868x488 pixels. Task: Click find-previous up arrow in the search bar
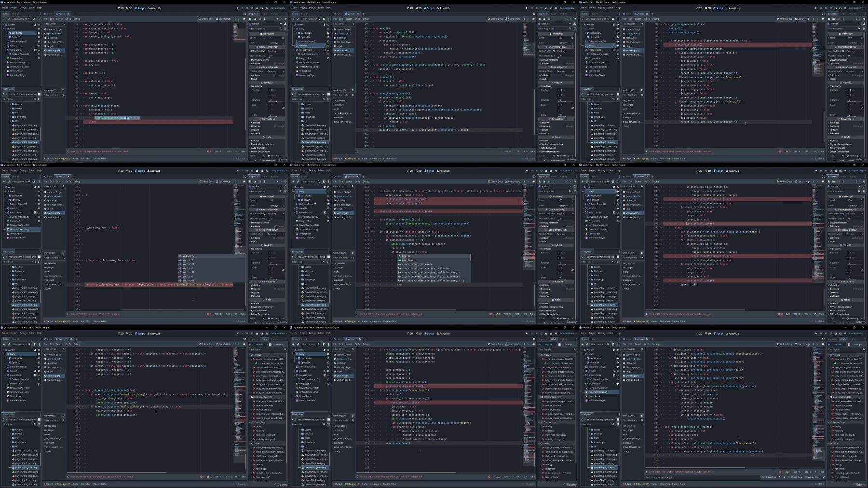tap(779, 477)
